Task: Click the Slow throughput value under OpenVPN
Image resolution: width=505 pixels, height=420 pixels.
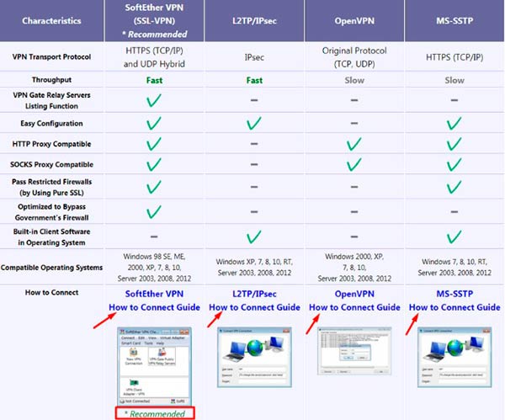Action: point(354,80)
